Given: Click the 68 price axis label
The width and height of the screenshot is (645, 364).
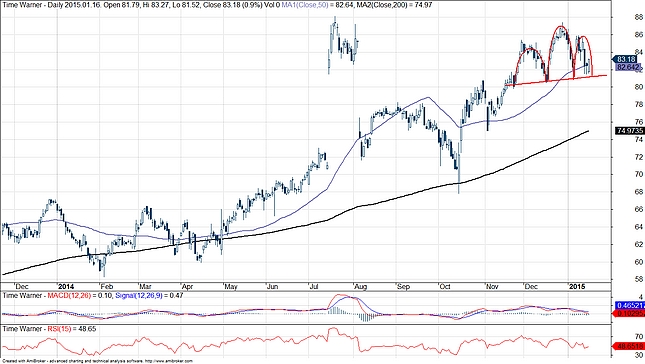Looking at the screenshot, I should coord(639,192).
